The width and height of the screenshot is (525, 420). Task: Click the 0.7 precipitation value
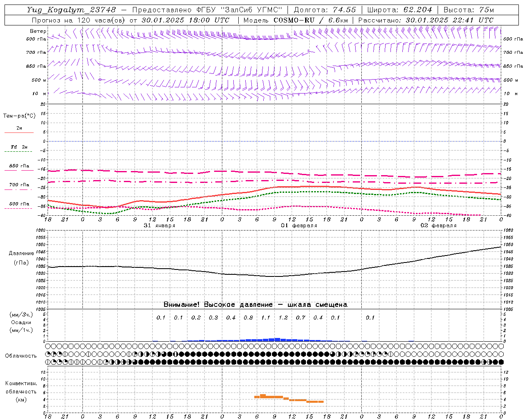[x=301, y=318]
